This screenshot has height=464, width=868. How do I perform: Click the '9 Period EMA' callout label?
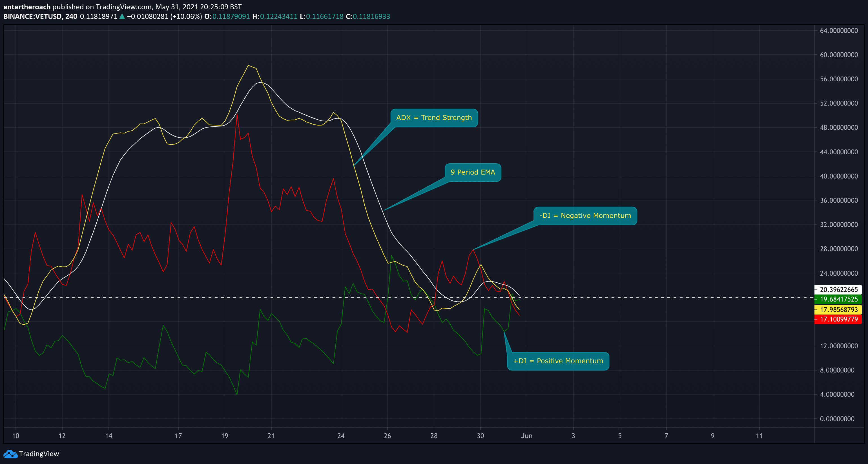[x=473, y=172]
